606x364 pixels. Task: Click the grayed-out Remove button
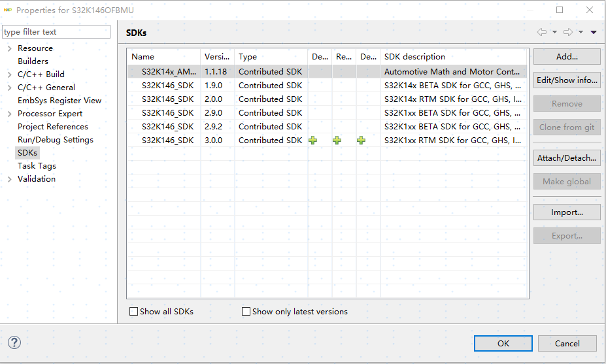coord(567,103)
